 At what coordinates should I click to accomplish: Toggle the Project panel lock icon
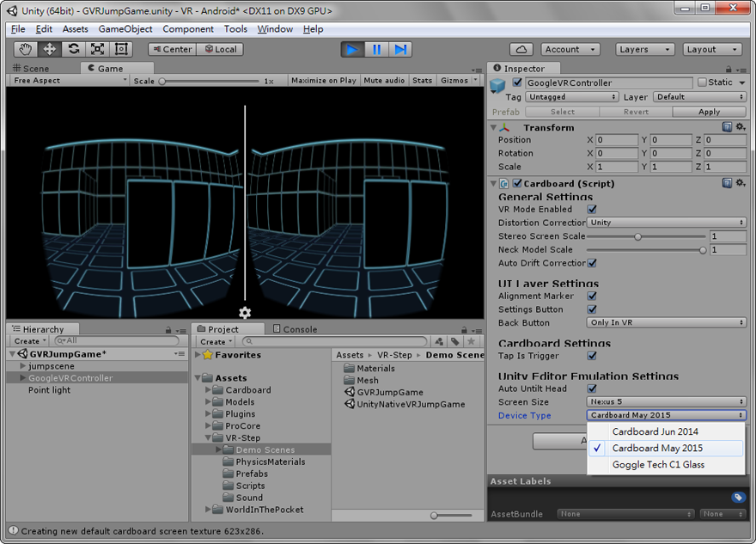click(x=464, y=330)
